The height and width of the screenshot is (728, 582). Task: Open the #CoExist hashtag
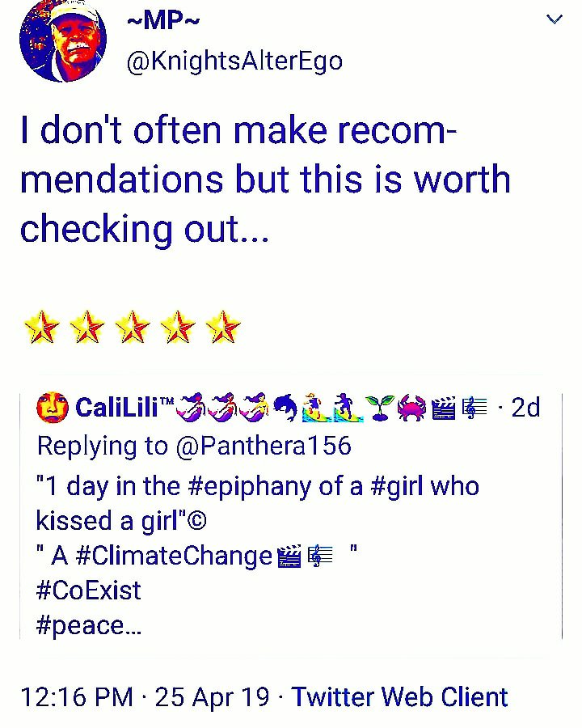tap(88, 590)
